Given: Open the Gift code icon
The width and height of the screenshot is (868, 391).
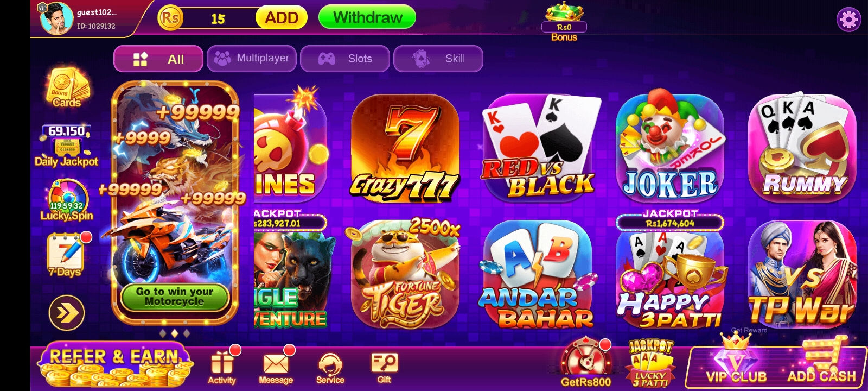Looking at the screenshot, I should tap(384, 367).
